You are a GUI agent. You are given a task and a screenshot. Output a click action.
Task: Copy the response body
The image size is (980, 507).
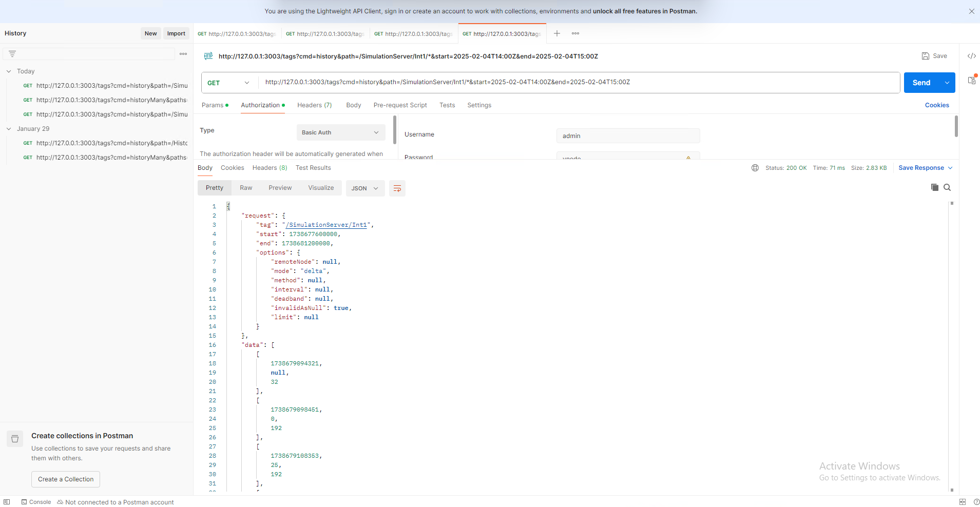(935, 187)
